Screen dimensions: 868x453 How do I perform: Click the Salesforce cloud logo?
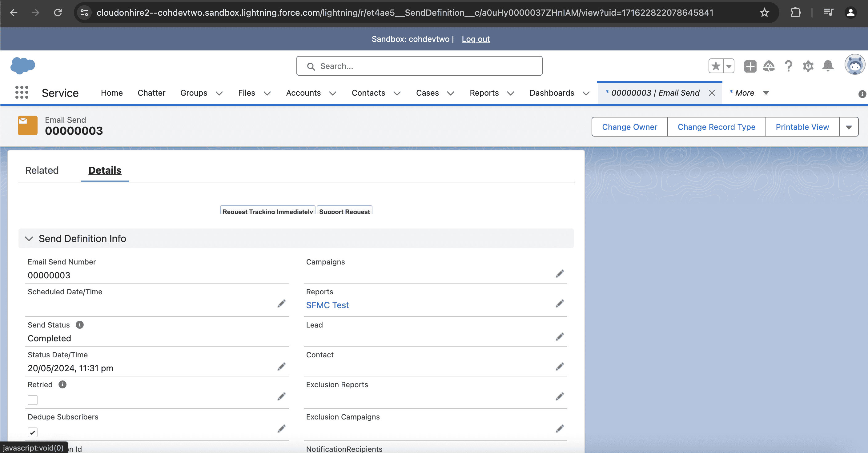click(x=22, y=65)
